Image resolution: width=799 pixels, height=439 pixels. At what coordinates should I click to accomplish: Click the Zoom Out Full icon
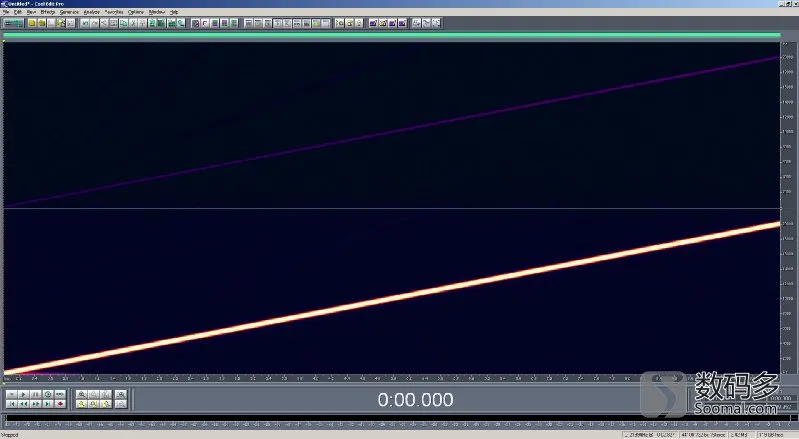coord(105,394)
